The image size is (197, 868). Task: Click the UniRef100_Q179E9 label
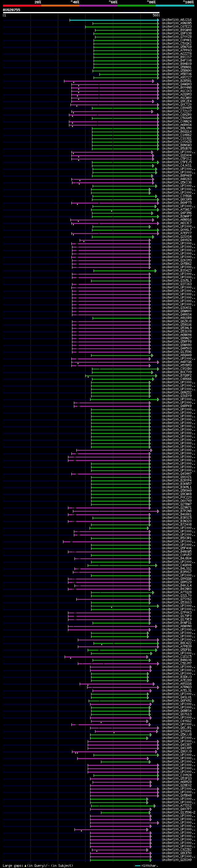click(177, 619)
